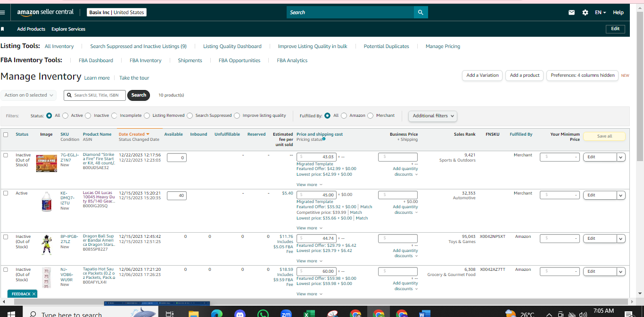
Task: Click the yellow Save all button
Action: (604, 136)
